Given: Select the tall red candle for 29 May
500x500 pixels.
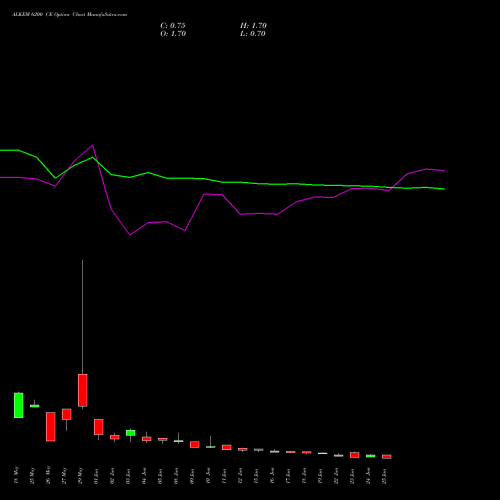Looking at the screenshot, I should [x=83, y=390].
